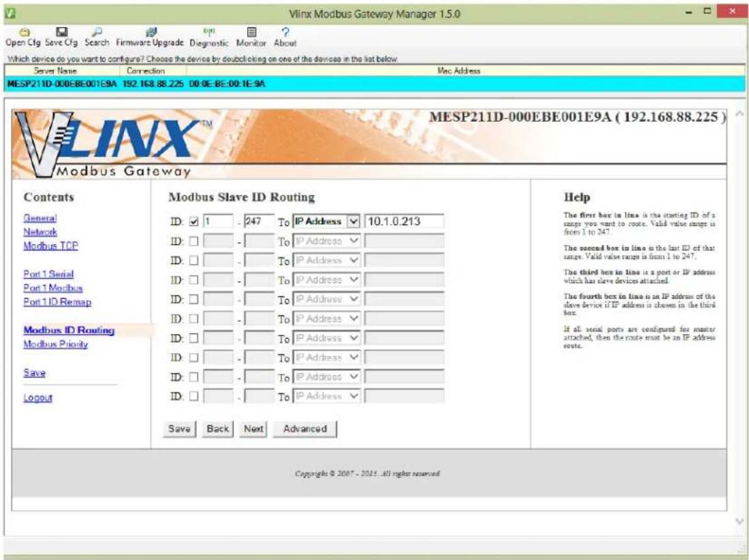Open the seventh row IP Address dropdown
Viewport: 749px width, 560px height.
click(x=326, y=338)
